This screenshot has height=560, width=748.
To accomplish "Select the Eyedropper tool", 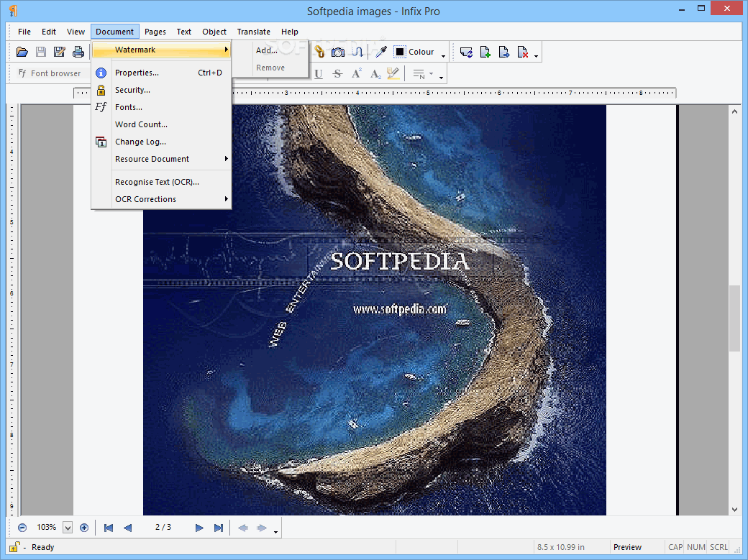I will (380, 52).
